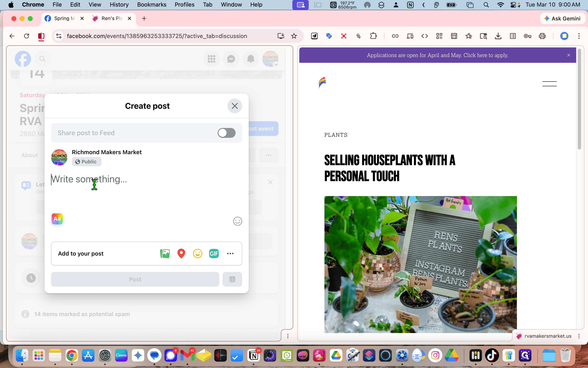Click the grid icon next to Post button

point(232,279)
